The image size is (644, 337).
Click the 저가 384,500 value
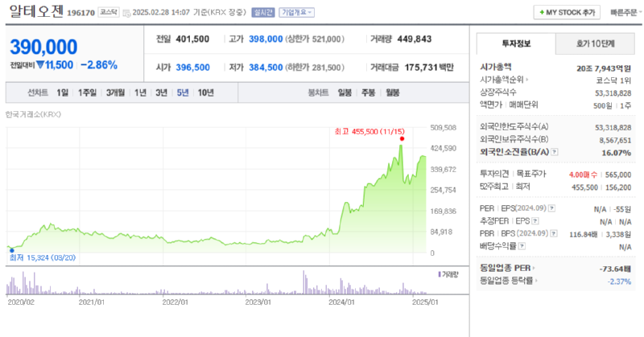tap(266, 68)
